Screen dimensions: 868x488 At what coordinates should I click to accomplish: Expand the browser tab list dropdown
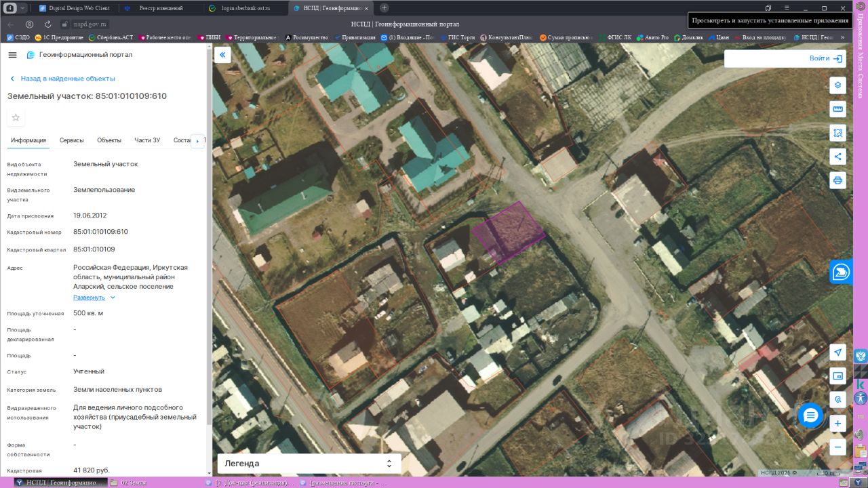[24, 7]
